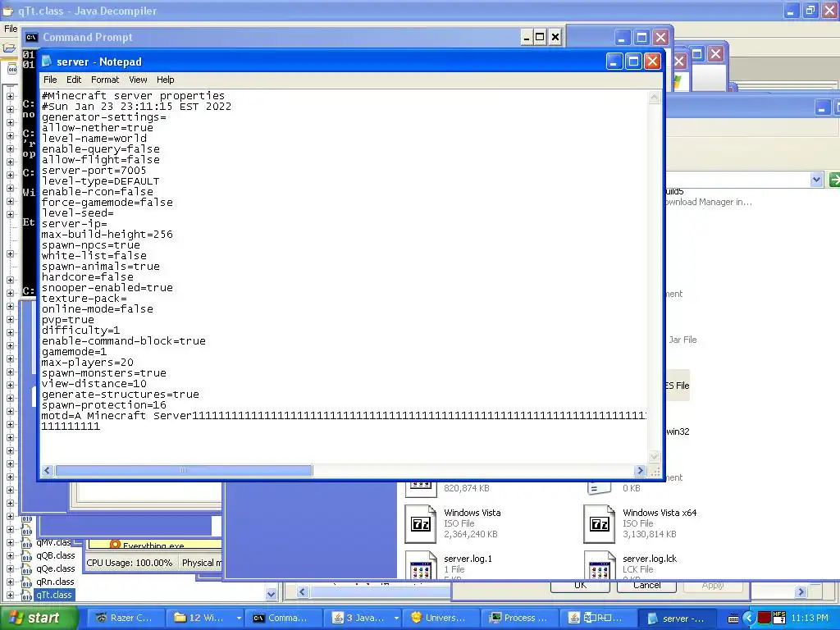Click the Notepad horizontal scroll left arrow
The image size is (840, 630).
coord(47,470)
